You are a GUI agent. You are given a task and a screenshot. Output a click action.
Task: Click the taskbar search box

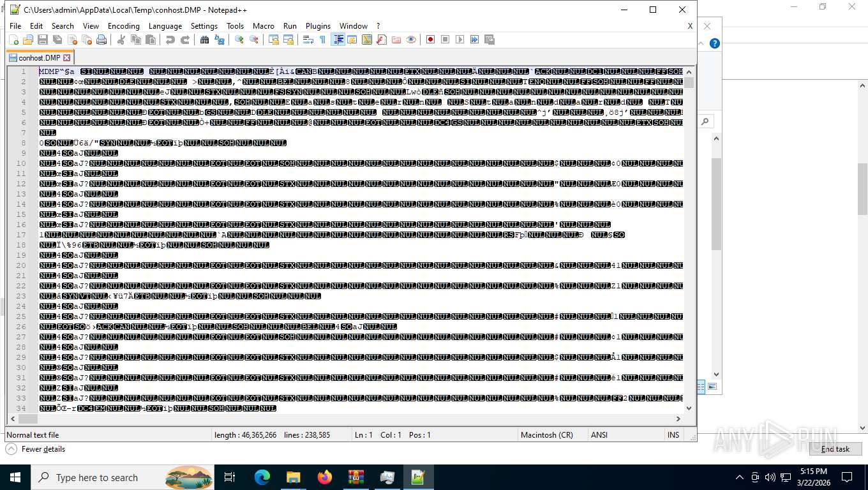point(123,477)
